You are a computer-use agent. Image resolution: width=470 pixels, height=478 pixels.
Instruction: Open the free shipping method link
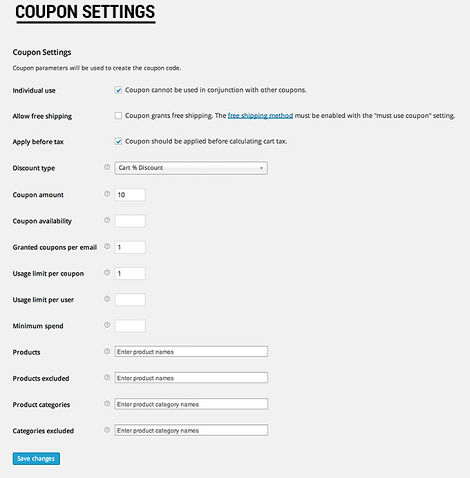[x=260, y=116]
